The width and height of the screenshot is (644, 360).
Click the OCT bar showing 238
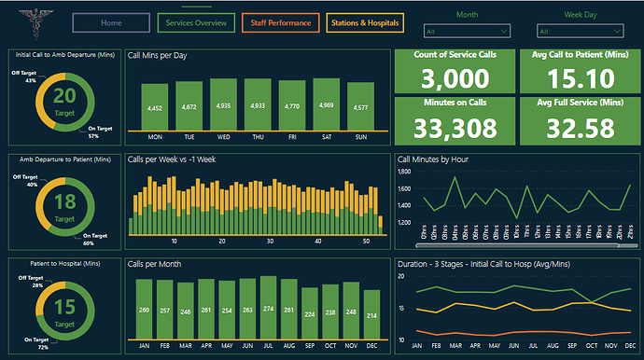tap(330, 312)
